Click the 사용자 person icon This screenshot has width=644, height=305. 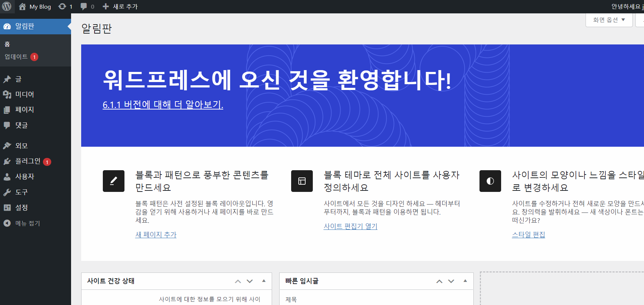(x=7, y=177)
